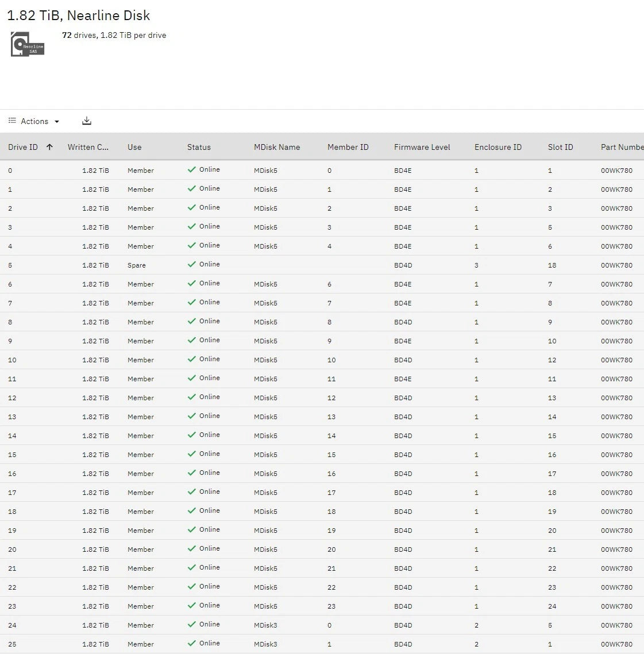The width and height of the screenshot is (644, 654).
Task: Click slot 24 value in drive 23 row
Action: [552, 606]
